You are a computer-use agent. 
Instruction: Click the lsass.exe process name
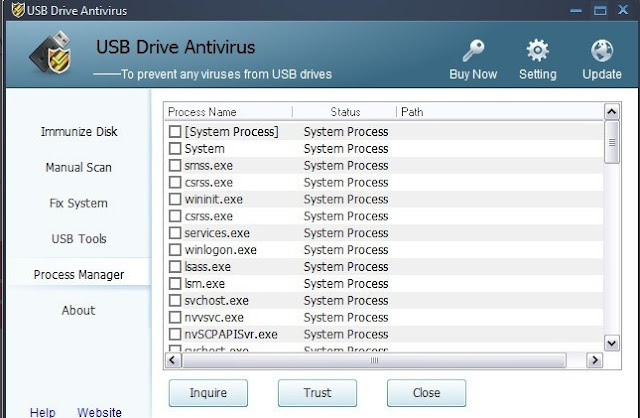click(207, 267)
